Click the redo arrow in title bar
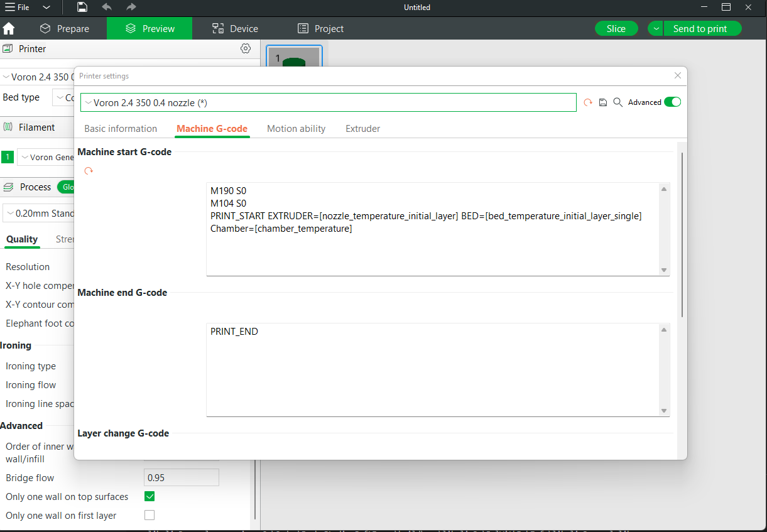 (x=131, y=7)
